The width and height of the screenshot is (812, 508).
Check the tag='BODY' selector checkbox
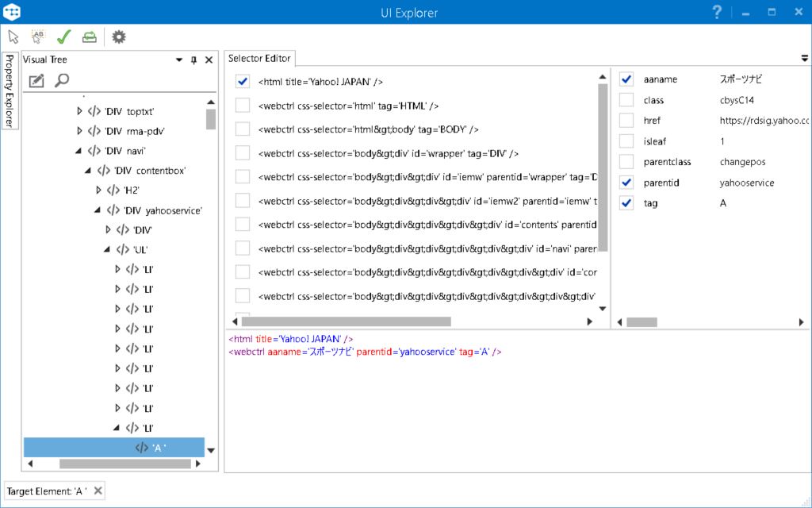click(243, 129)
